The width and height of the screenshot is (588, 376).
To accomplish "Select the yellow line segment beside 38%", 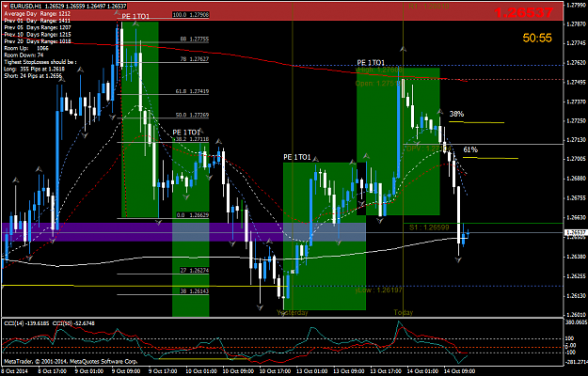I will [x=477, y=122].
